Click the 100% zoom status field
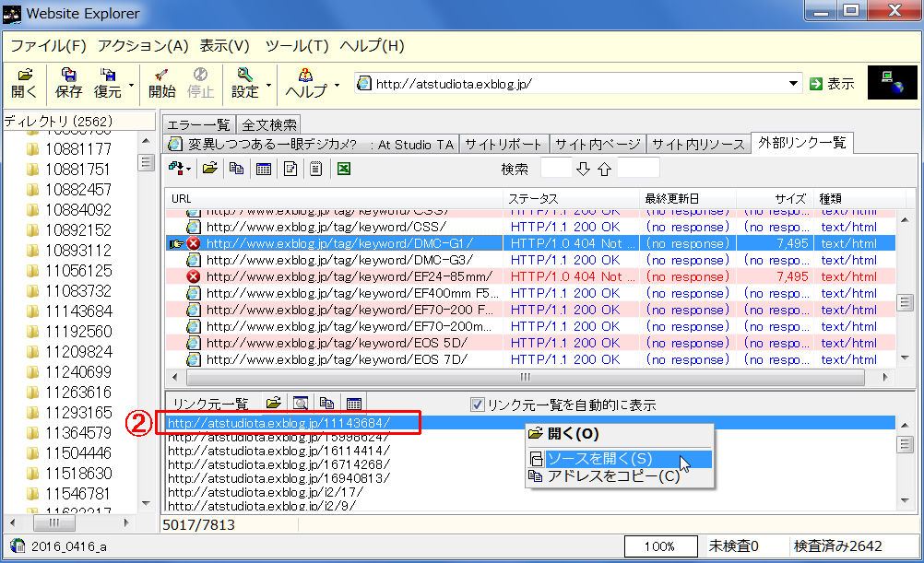 click(660, 546)
